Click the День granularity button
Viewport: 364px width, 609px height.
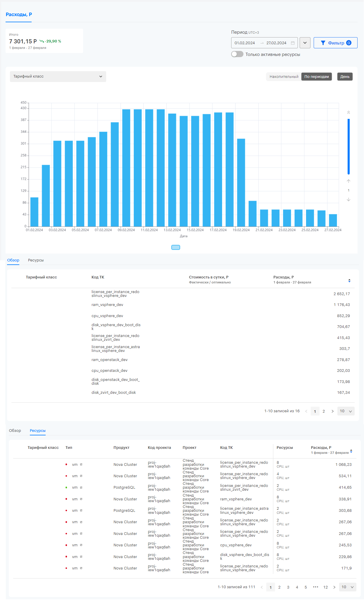tap(345, 77)
